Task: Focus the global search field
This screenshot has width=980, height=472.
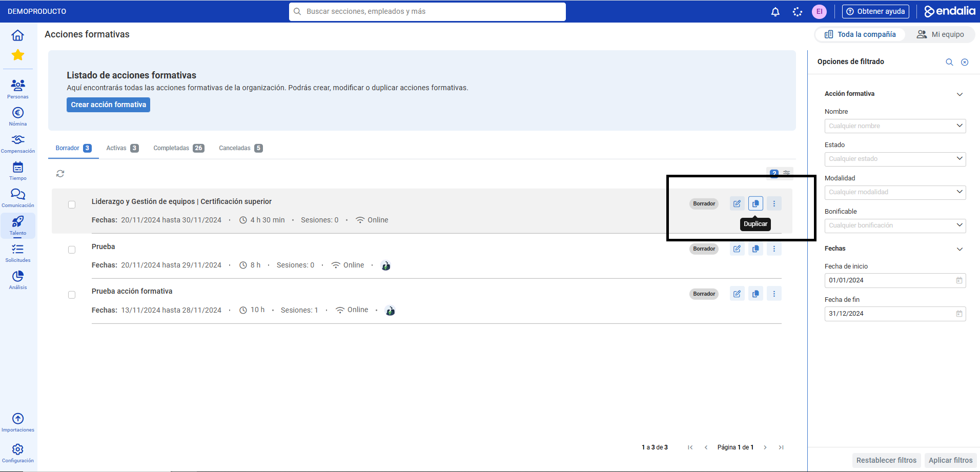Action: pyautogui.click(x=427, y=12)
